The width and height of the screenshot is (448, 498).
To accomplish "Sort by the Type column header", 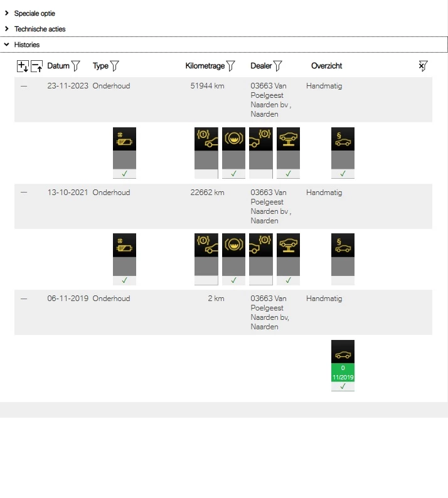I will tap(100, 66).
